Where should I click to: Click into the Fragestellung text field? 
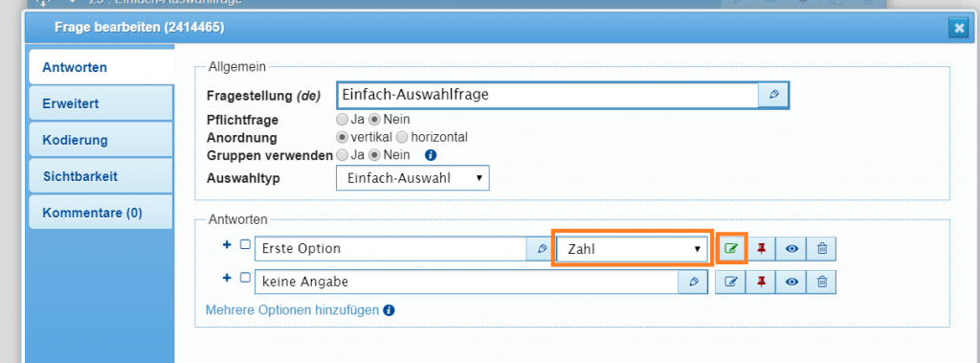click(x=547, y=95)
